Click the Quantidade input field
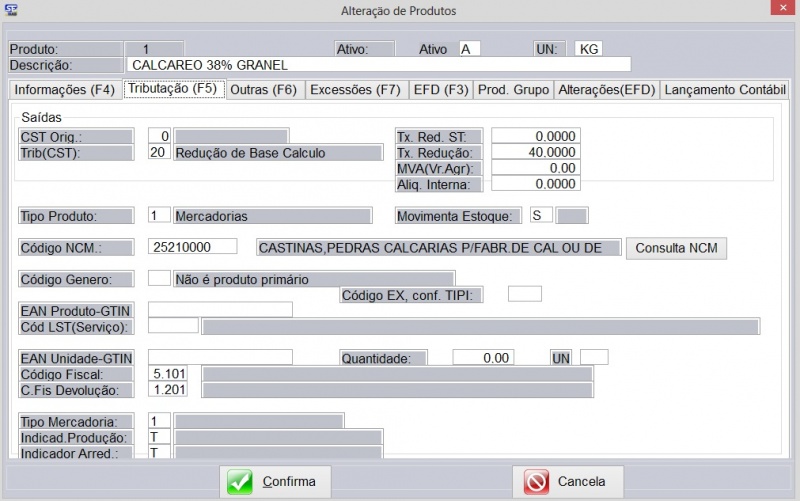This screenshot has width=800, height=501. pyautogui.click(x=483, y=357)
